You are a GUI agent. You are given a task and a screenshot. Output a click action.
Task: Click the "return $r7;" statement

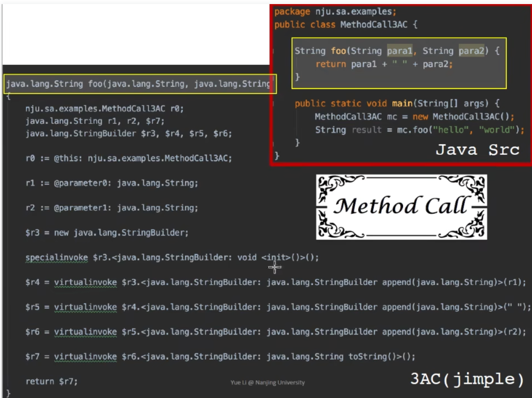(51, 382)
